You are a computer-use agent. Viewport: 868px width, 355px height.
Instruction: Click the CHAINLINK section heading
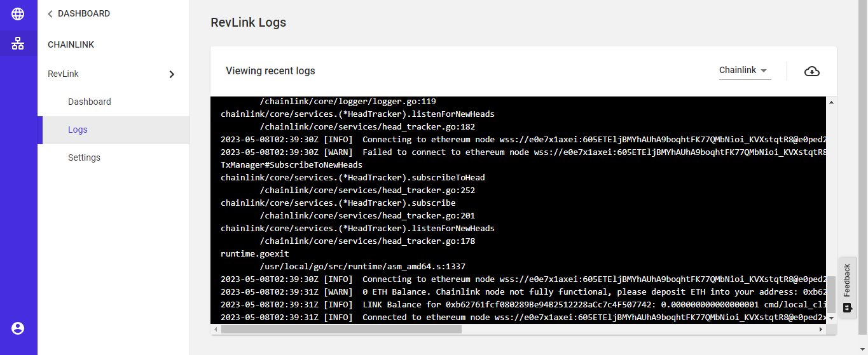point(71,45)
